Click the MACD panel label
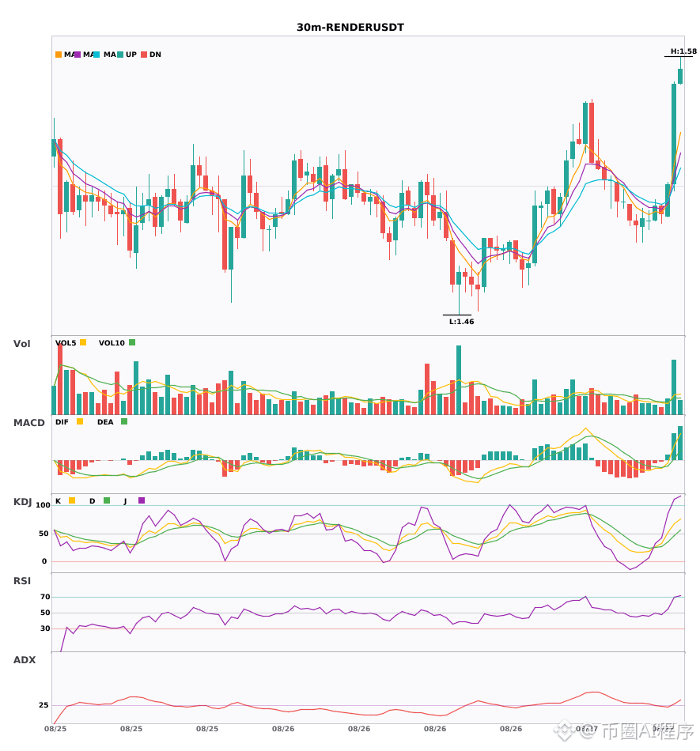The width and height of the screenshot is (700, 751). [28, 423]
